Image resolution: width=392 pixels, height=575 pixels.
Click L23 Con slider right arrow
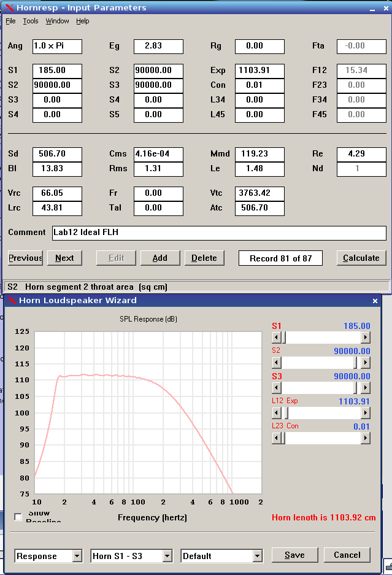tap(365, 438)
